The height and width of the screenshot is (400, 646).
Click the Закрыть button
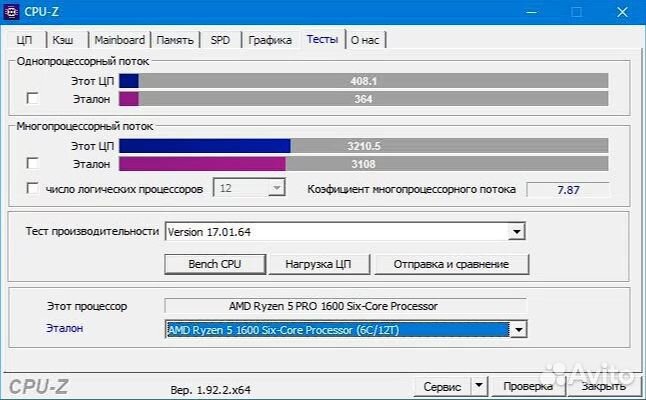pyautogui.click(x=604, y=386)
